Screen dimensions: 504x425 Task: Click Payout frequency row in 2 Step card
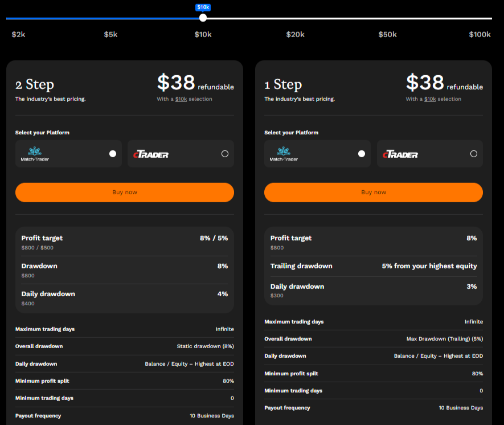(x=125, y=416)
